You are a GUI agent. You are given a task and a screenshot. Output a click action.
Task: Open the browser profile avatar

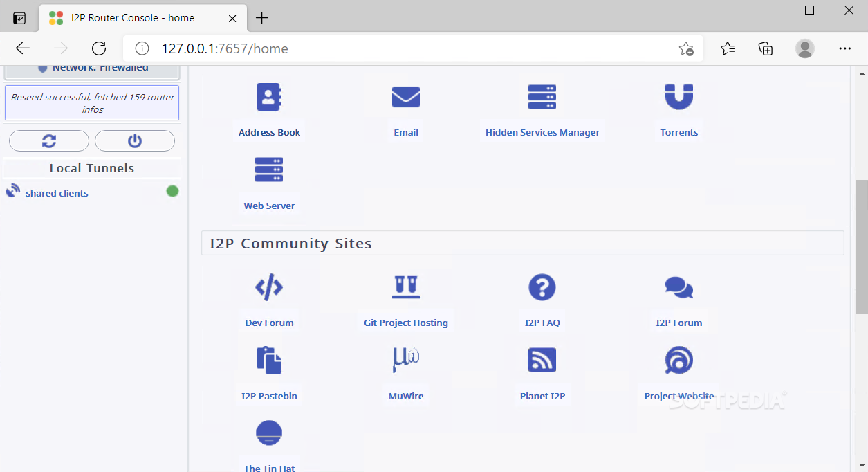point(805,48)
